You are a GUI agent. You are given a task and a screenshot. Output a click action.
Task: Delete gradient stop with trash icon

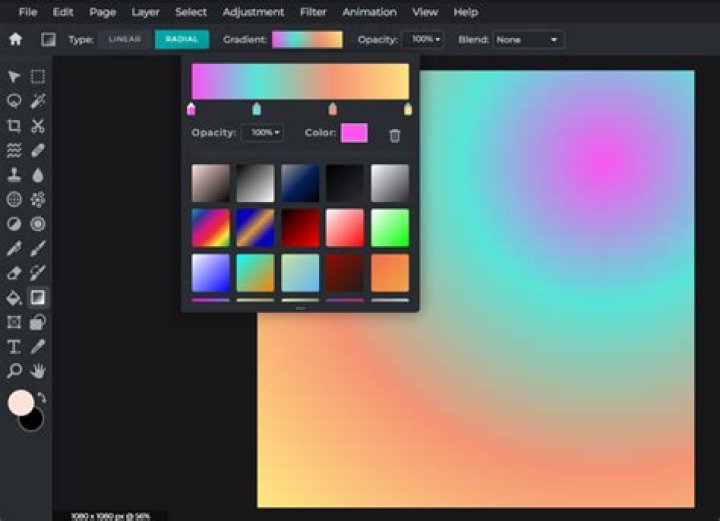pyautogui.click(x=395, y=135)
